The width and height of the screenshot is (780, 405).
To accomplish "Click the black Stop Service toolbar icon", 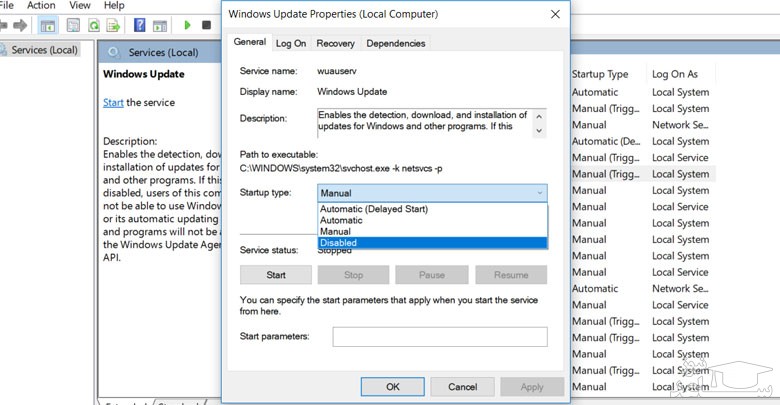I will coord(206,25).
